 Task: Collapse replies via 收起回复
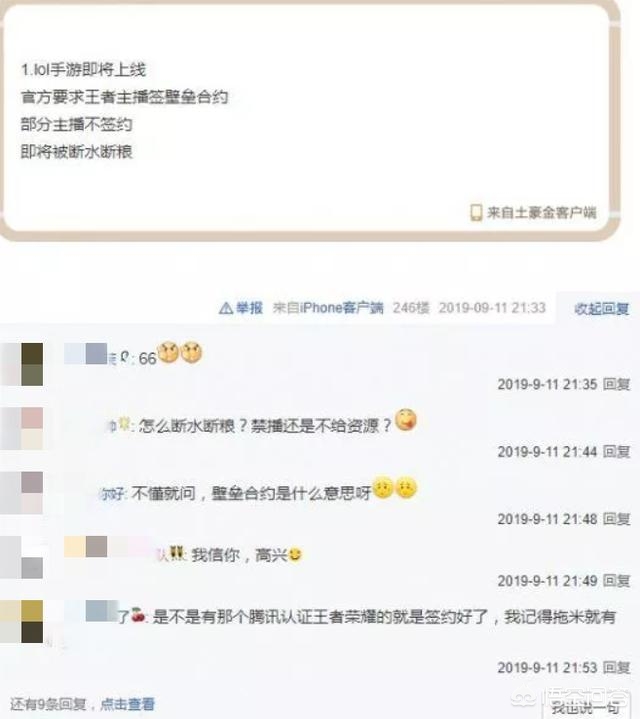coord(601,309)
